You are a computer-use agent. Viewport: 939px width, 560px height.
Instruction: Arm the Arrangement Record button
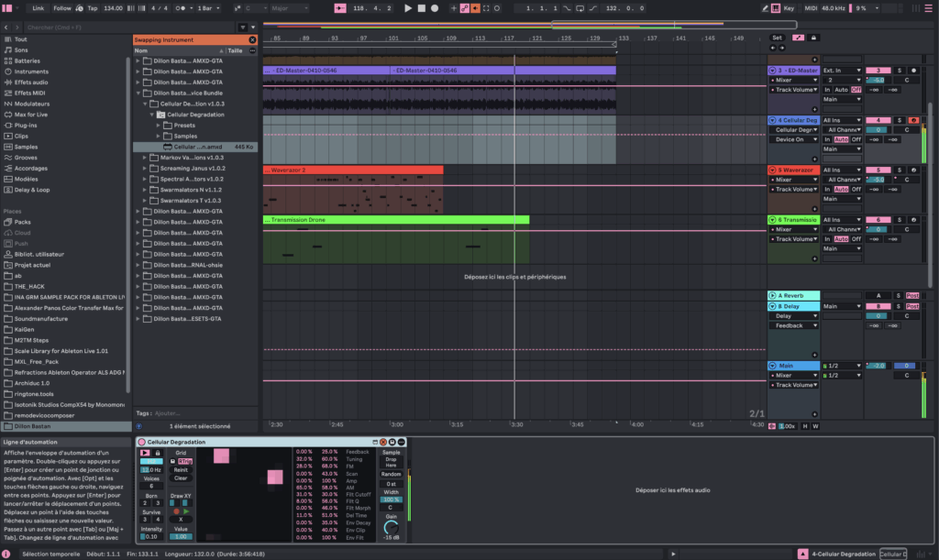[x=435, y=8]
